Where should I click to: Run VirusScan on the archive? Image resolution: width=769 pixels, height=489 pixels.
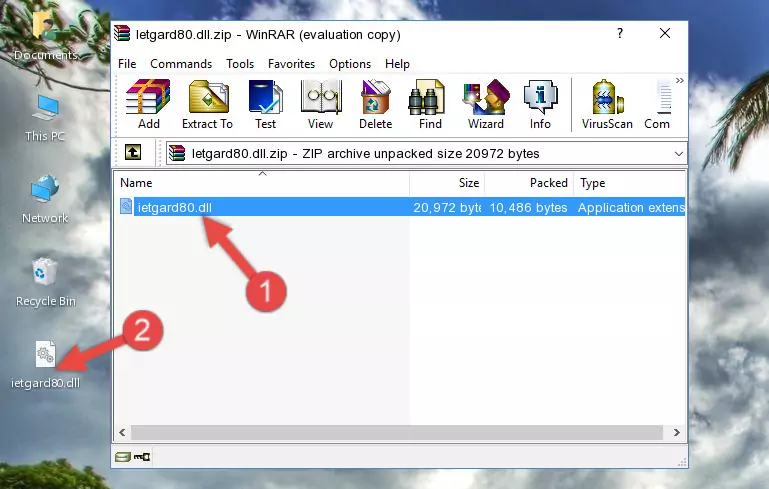pos(607,104)
